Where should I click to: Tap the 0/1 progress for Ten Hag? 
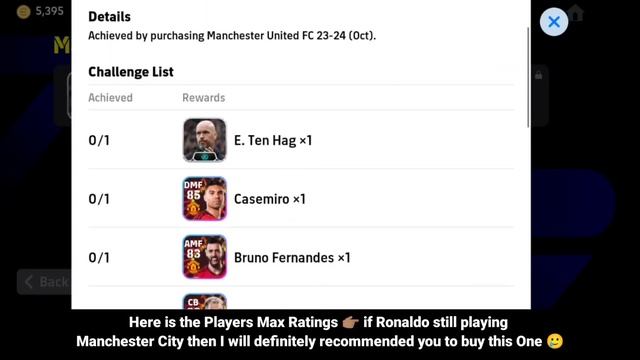pos(99,140)
